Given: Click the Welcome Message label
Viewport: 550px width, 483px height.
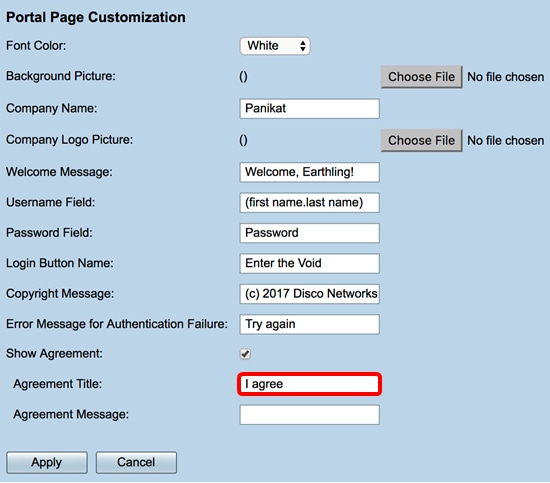Looking at the screenshot, I should pos(59,172).
